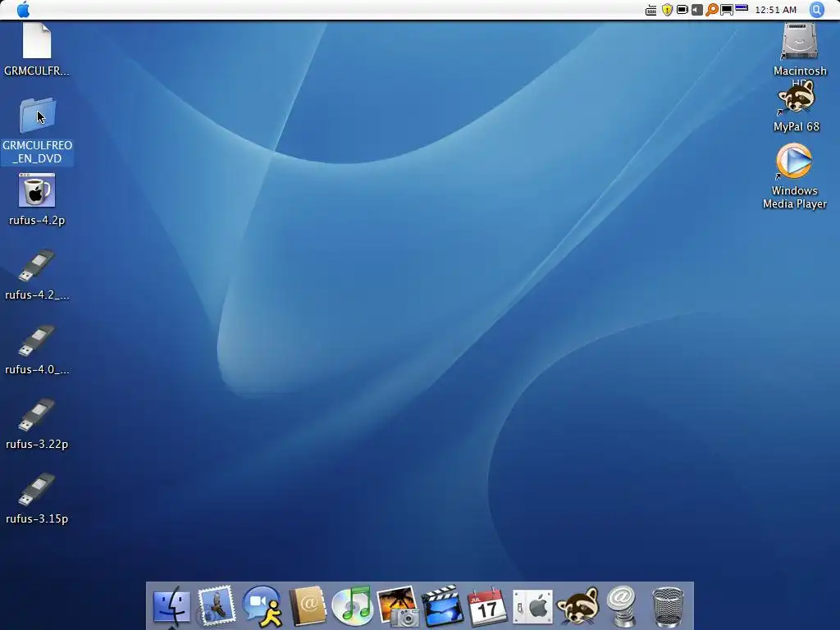840x630 pixels.
Task: Select the rufus-3.15p USB icon
Action: (x=37, y=489)
